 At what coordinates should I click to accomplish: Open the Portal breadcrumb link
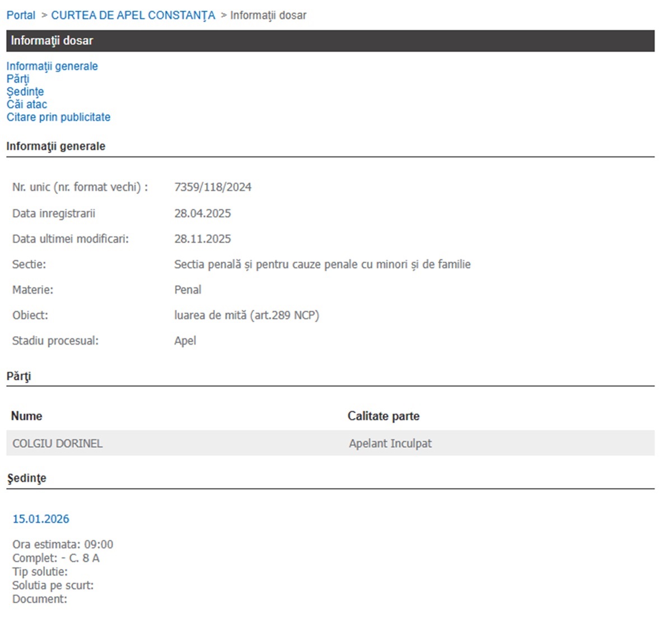[21, 15]
